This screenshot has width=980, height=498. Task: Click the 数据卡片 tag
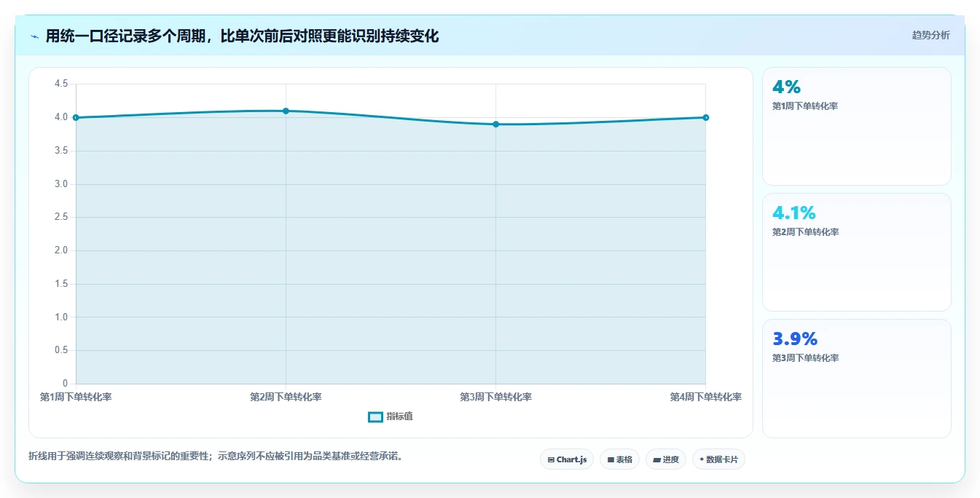pos(718,459)
